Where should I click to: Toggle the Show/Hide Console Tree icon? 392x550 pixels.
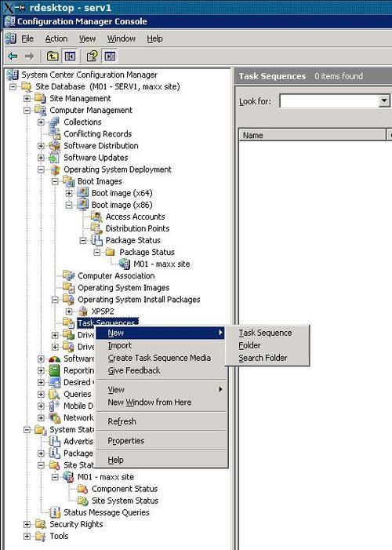70,56
